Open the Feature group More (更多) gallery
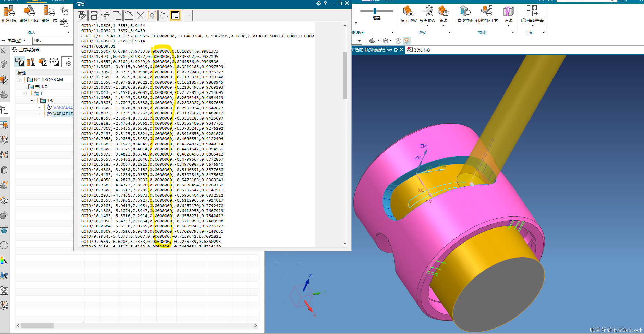 (509, 15)
